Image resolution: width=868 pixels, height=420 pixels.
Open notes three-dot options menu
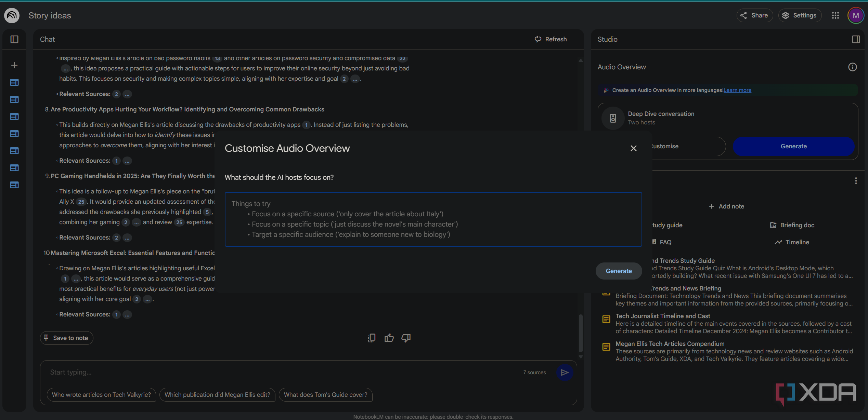pyautogui.click(x=856, y=181)
